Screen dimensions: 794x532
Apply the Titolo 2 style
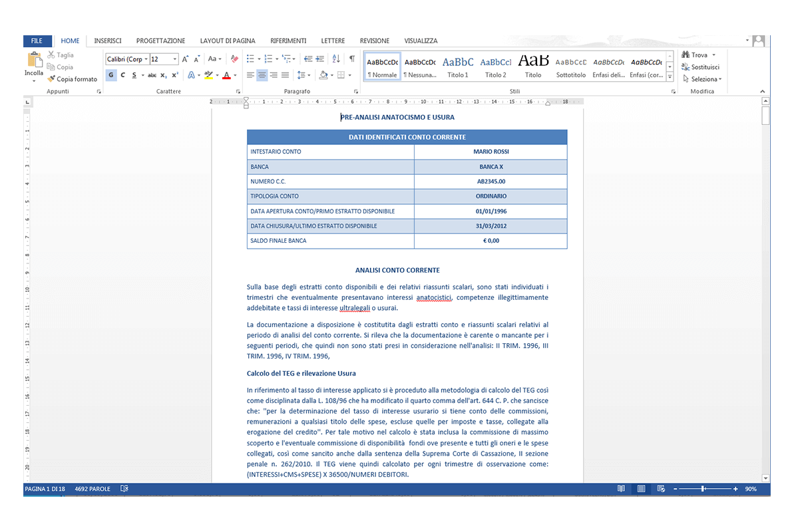[x=496, y=66]
